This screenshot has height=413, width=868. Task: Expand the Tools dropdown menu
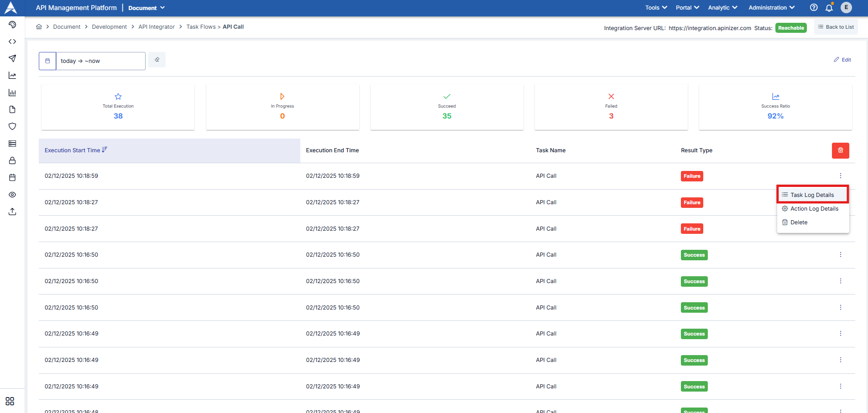click(x=656, y=8)
